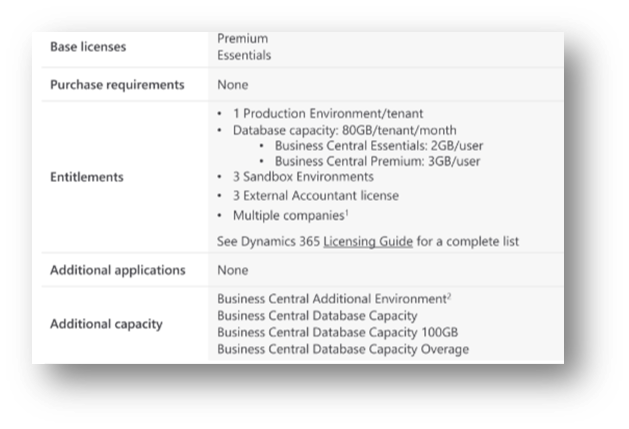Click 'Database capacity: 80GB/tenant/month' bullet
Screen dimensions: 629x429
(x=345, y=130)
